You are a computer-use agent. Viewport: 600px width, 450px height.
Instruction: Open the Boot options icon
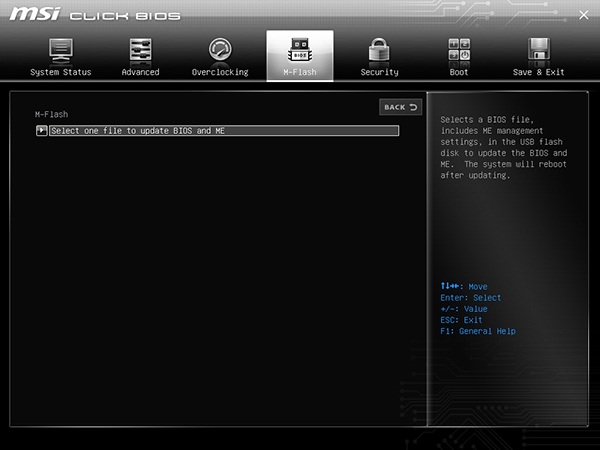459,49
